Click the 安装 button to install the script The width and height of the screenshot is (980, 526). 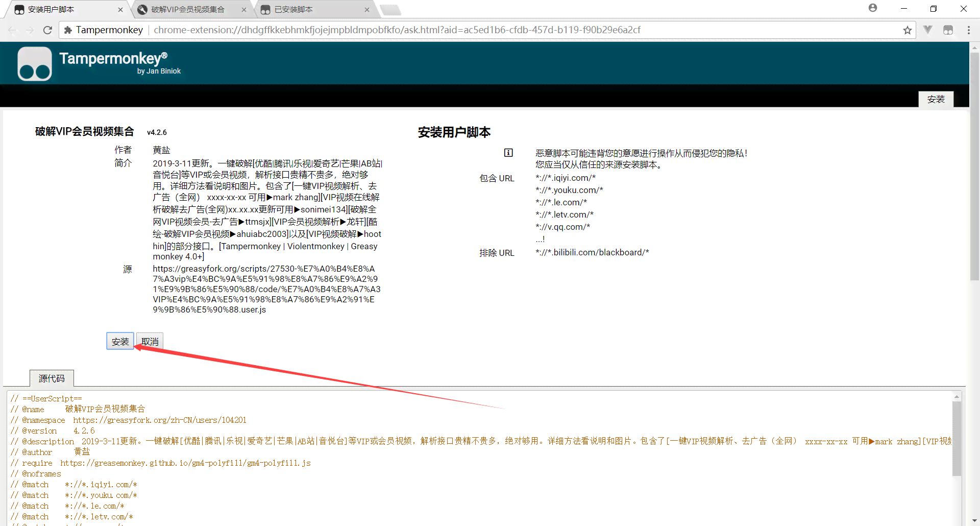pos(120,341)
